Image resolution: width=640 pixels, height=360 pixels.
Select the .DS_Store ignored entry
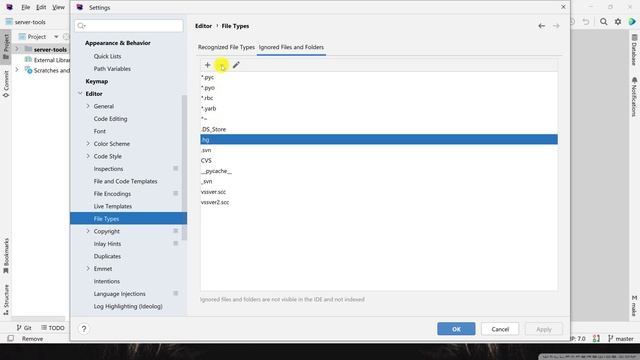379,129
